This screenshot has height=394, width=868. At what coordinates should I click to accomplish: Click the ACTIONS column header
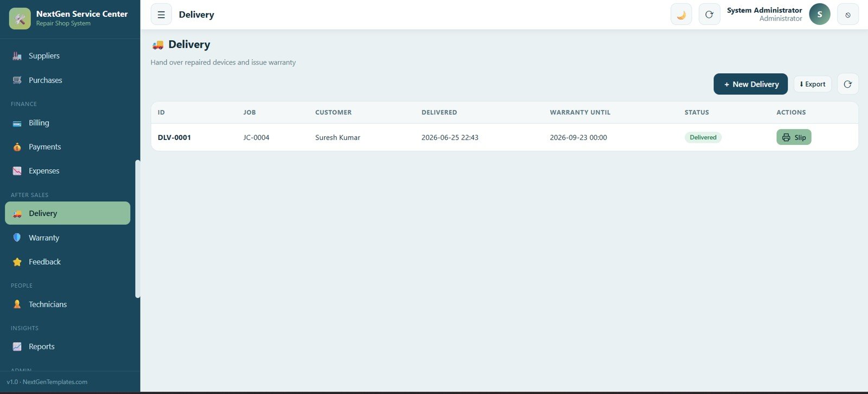pos(791,112)
